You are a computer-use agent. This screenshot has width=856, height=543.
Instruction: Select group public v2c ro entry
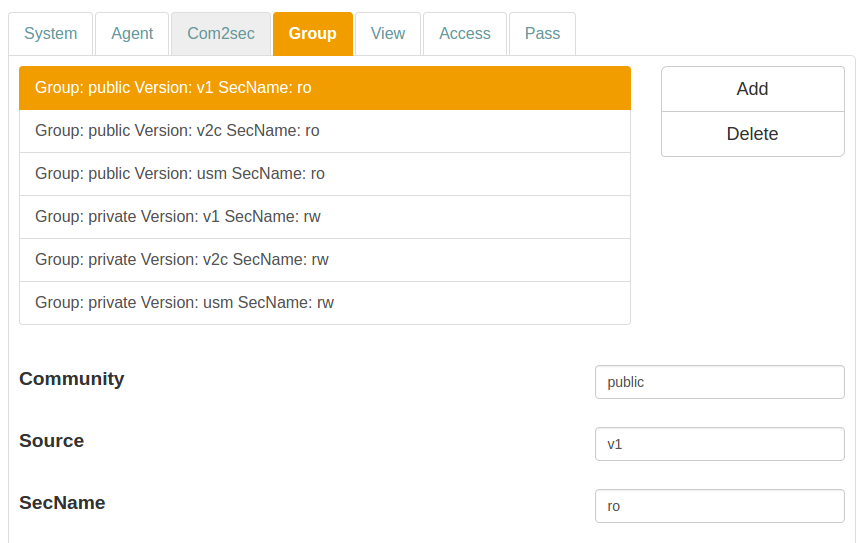tap(324, 131)
